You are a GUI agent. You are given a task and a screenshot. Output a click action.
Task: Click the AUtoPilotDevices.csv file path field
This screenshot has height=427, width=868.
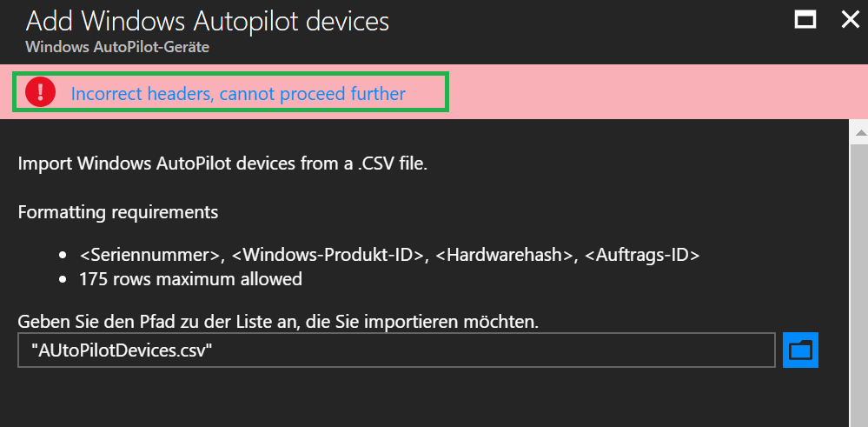[395, 350]
